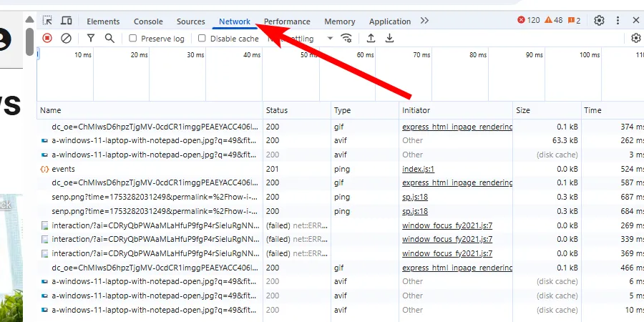This screenshot has width=644, height=322.
Task: Sort by the Initiator column header
Action: [456, 110]
